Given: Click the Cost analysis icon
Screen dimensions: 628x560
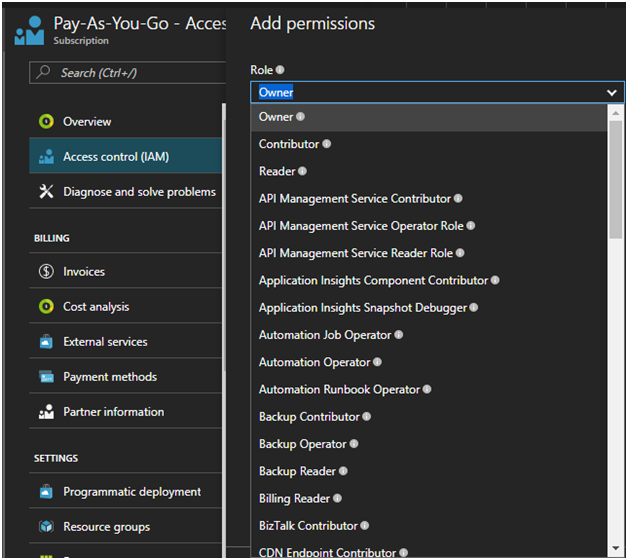Looking at the screenshot, I should (x=46, y=306).
